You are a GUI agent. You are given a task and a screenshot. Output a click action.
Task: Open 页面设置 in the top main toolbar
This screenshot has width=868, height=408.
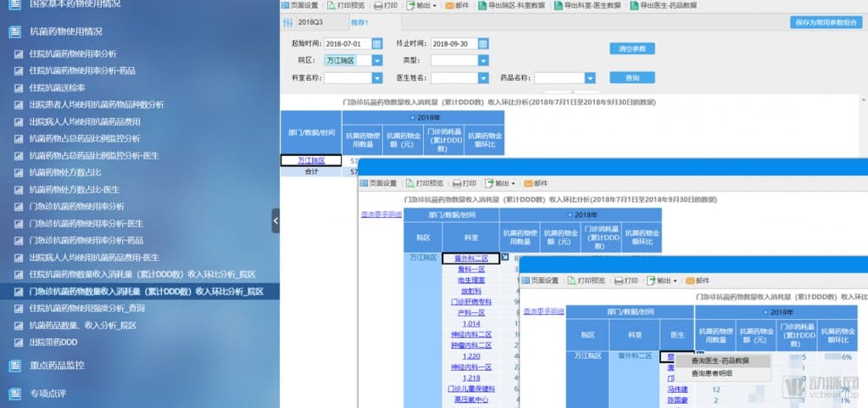tap(299, 5)
